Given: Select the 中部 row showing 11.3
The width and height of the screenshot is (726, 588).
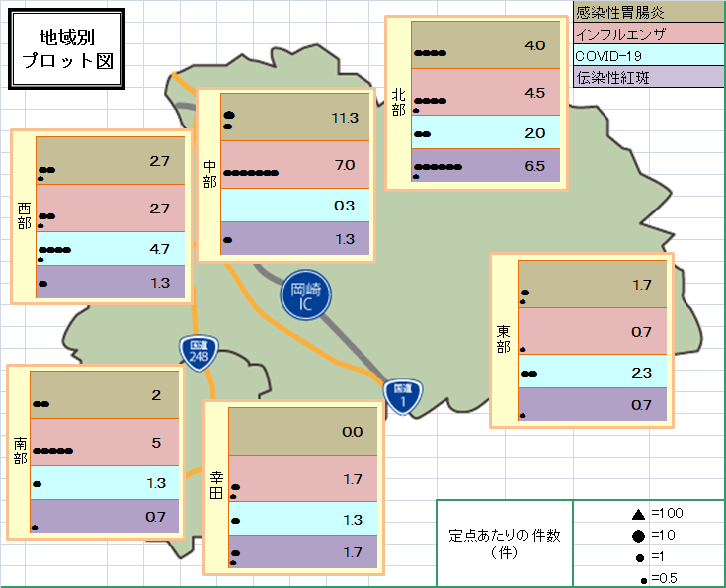Looking at the screenshot, I should pos(294,117).
